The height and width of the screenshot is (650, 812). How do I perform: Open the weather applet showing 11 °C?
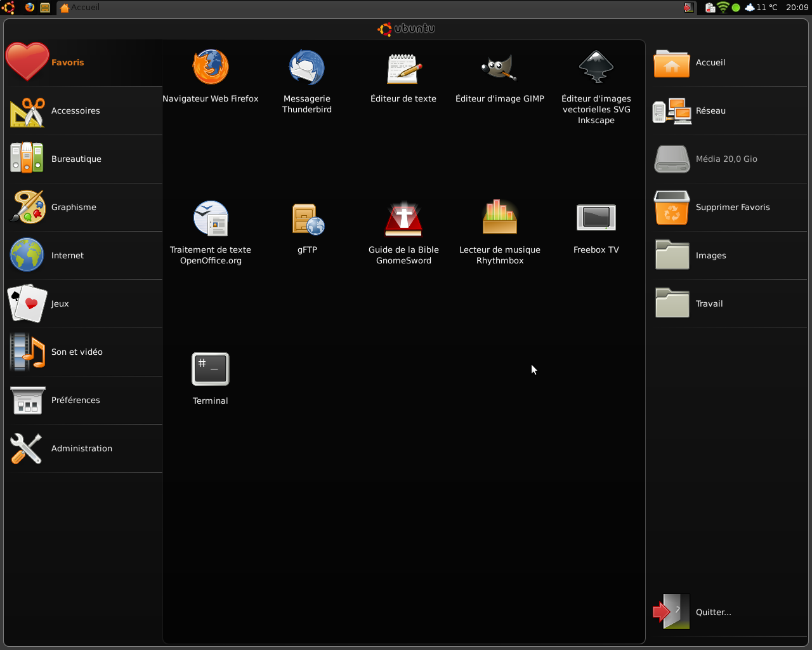coord(761,8)
